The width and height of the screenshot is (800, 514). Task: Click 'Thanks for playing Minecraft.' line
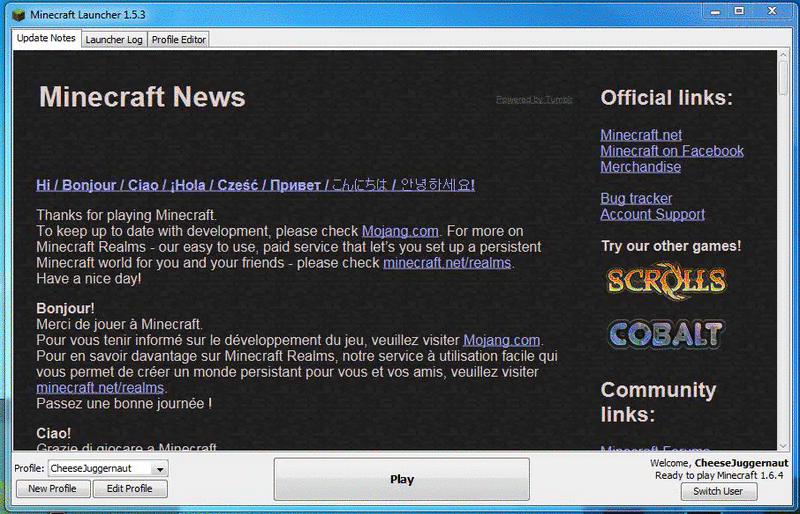[x=127, y=215]
